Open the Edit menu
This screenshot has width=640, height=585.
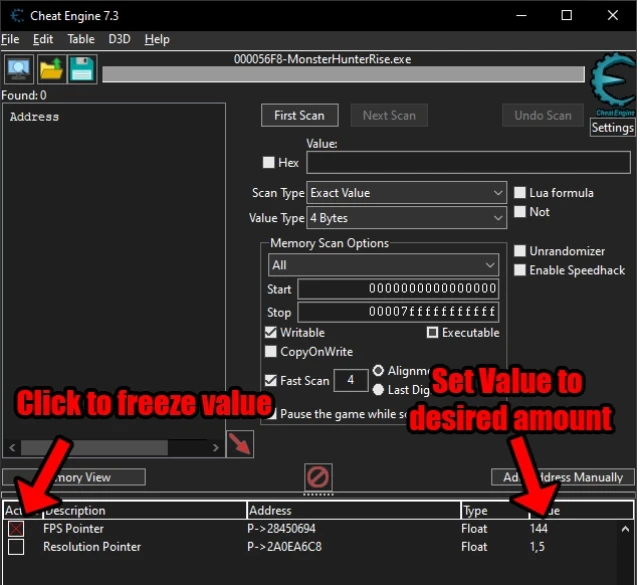pyautogui.click(x=43, y=39)
